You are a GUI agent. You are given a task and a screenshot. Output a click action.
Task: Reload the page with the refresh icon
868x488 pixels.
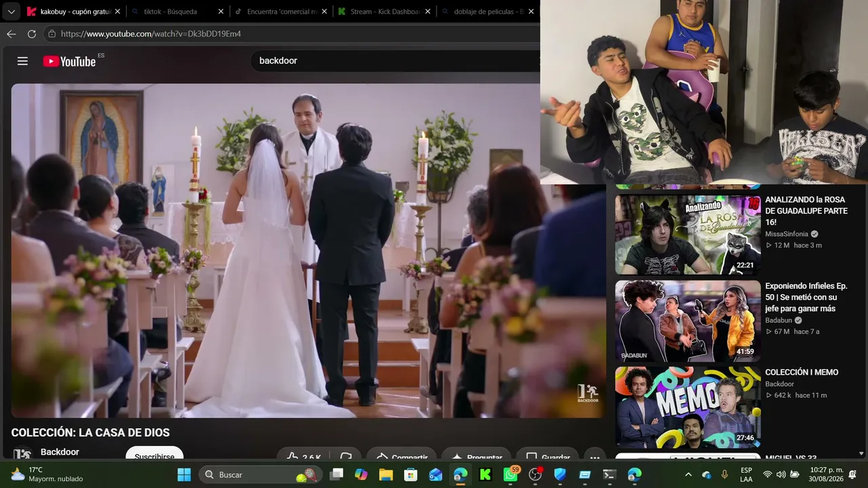32,34
